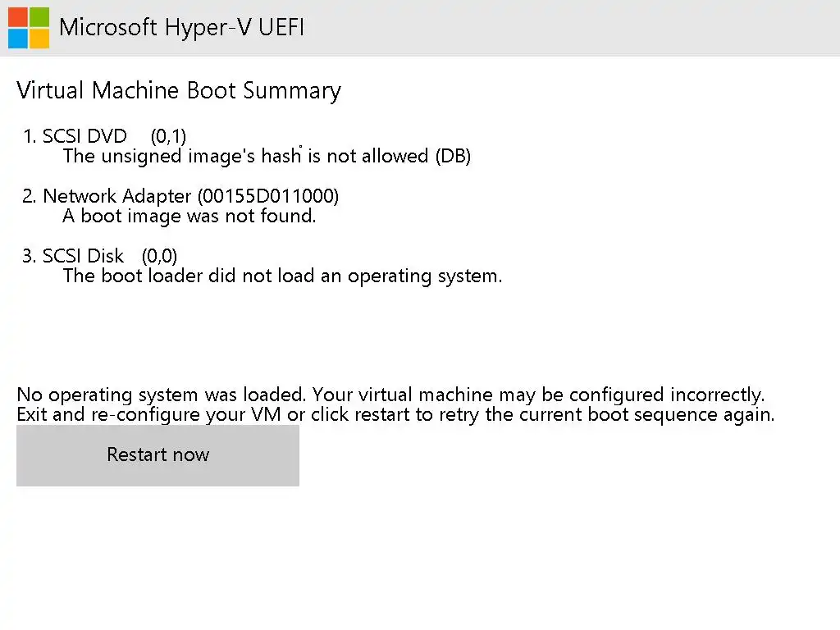Click the red square of the Microsoft logo
Screen dimensions: 840x630
click(x=18, y=17)
